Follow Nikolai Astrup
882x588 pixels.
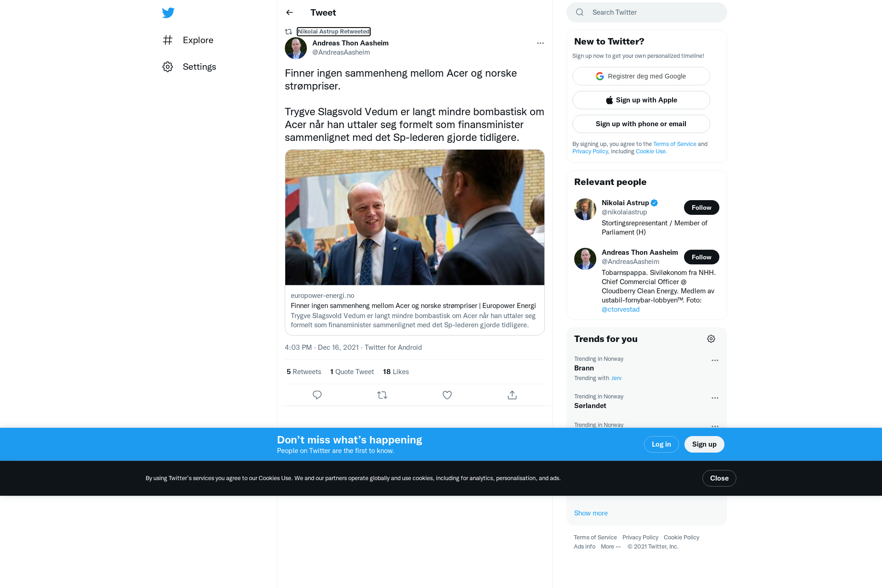[x=701, y=207]
